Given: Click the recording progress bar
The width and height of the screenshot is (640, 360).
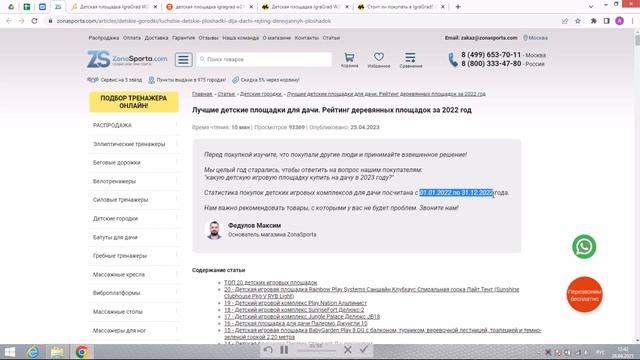Looking at the screenshot, I should coord(316,351).
